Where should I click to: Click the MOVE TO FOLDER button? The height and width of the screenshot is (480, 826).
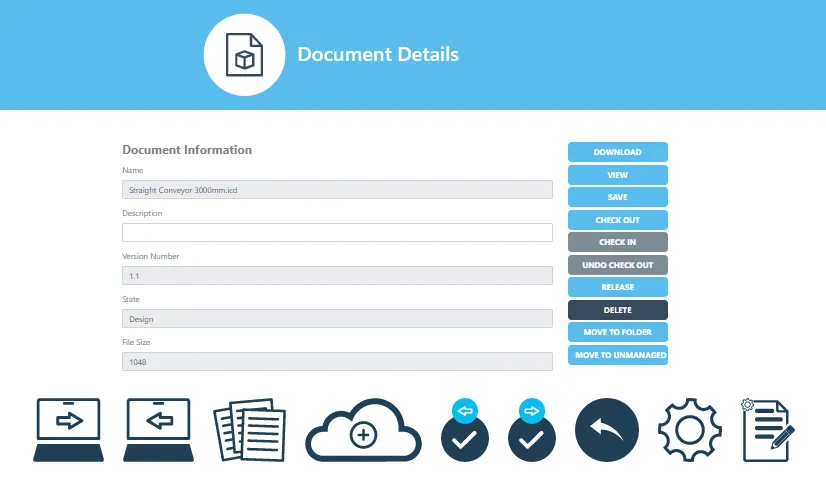(617, 332)
